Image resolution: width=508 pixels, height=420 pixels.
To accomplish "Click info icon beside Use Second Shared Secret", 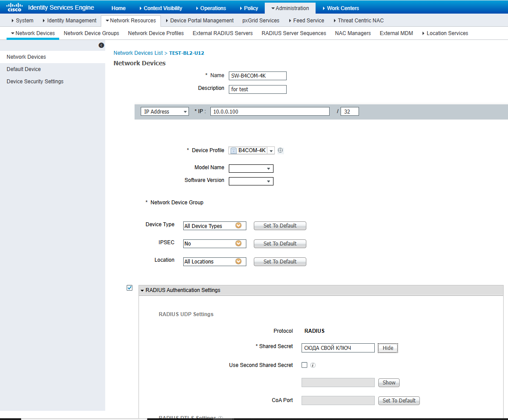I will (313, 365).
